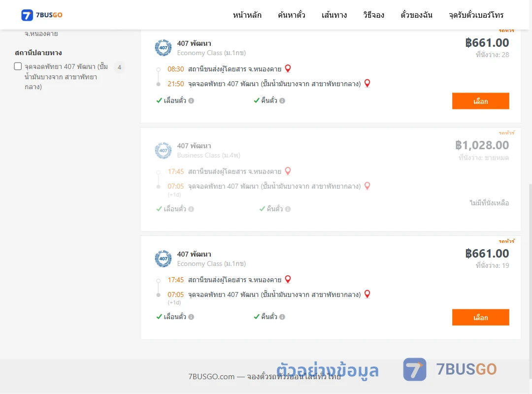The height and width of the screenshot is (394, 532).
Task: Open the จุดรับตั๋วเบอร์โทร navigation item
Action: tap(476, 15)
